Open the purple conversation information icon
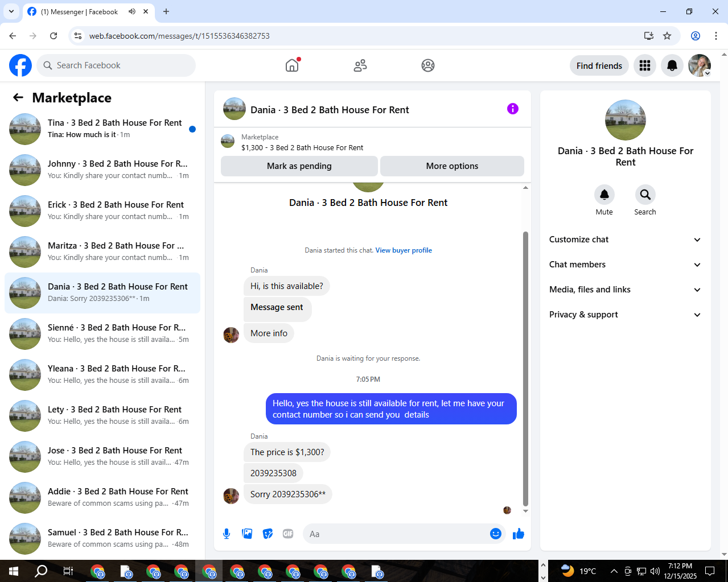The image size is (728, 582). [x=513, y=109]
